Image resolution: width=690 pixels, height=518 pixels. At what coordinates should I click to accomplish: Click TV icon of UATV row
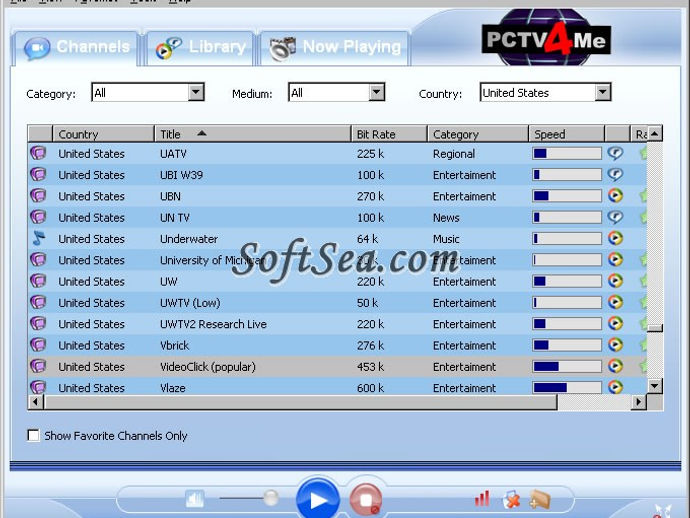point(39,153)
